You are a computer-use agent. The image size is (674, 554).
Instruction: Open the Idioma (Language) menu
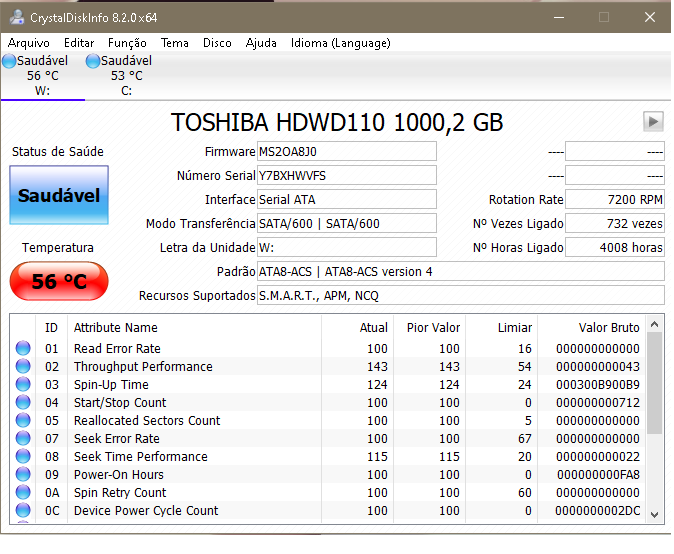coord(340,43)
